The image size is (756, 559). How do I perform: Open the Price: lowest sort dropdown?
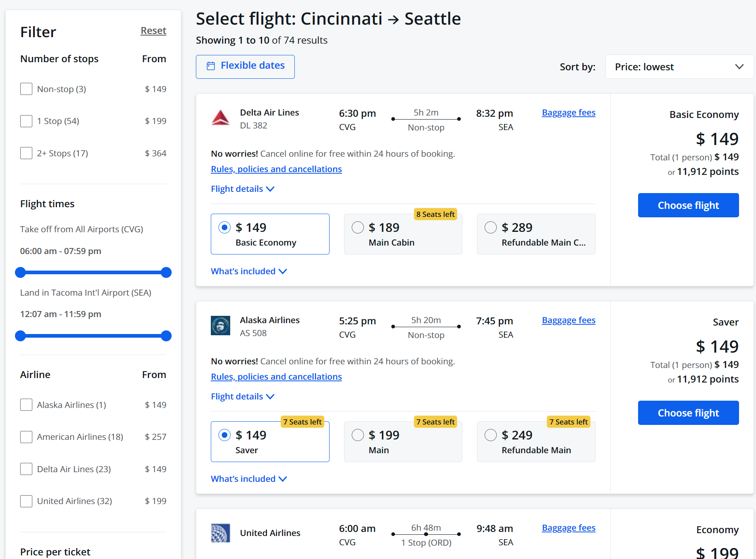pyautogui.click(x=678, y=67)
